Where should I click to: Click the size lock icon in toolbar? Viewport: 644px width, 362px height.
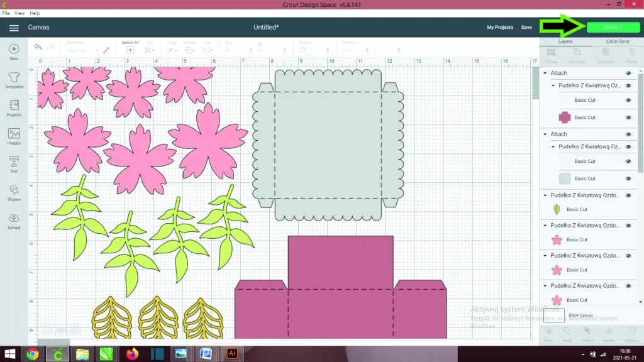pos(260,45)
